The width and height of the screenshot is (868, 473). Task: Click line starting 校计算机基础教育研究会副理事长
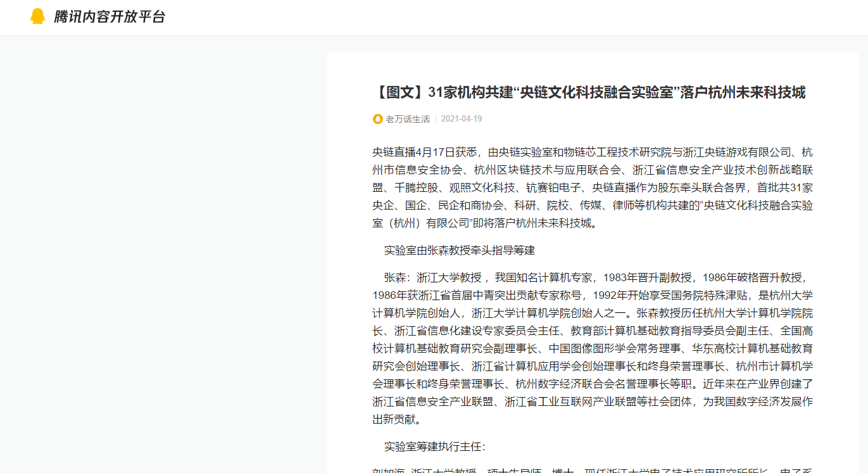pos(593,348)
